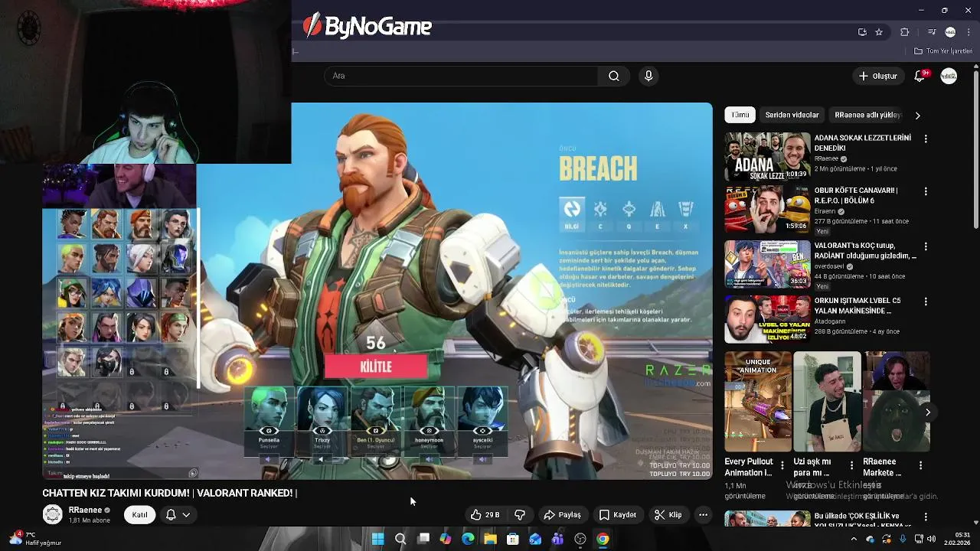Image resolution: width=980 pixels, height=551 pixels.
Task: Save video with Kaydet button
Action: 618,515
